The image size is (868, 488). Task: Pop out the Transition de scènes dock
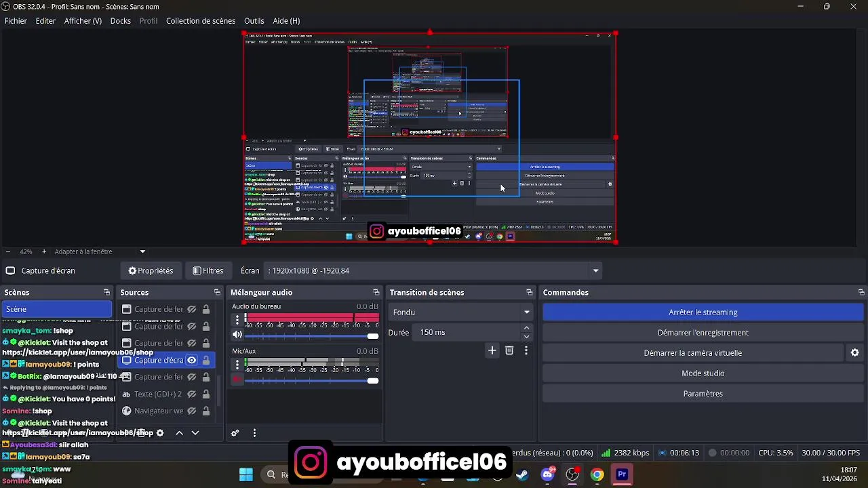(x=530, y=292)
